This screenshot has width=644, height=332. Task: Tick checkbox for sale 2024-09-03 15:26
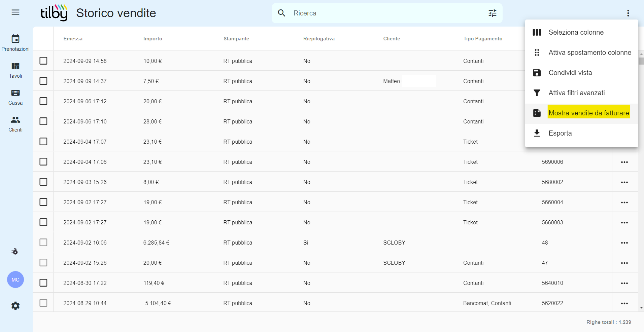[43, 182]
